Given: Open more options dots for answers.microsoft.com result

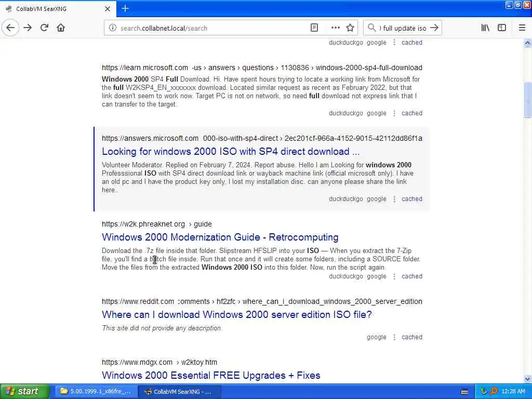Looking at the screenshot, I should click(x=394, y=199).
